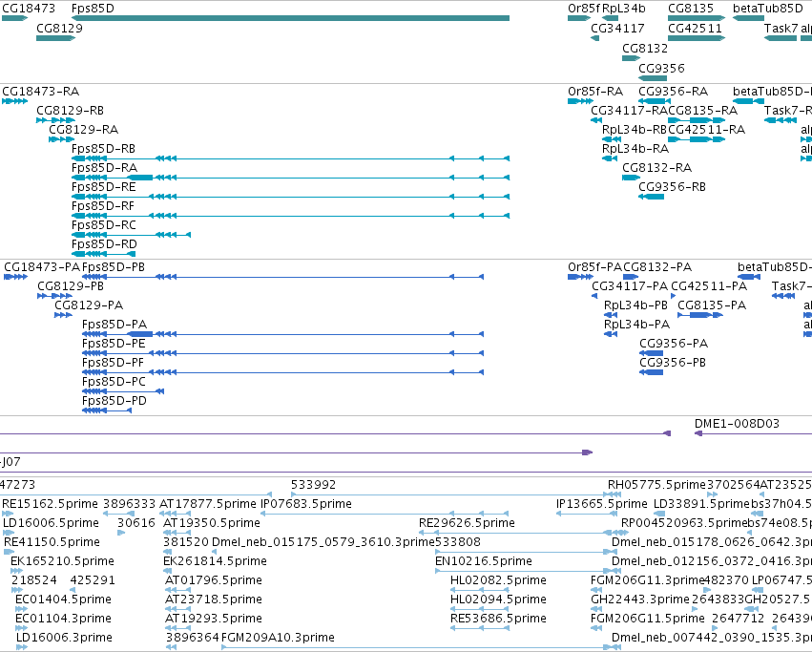Open the CG8129-PA protein label
This screenshot has width=812, height=652.
click(x=89, y=305)
